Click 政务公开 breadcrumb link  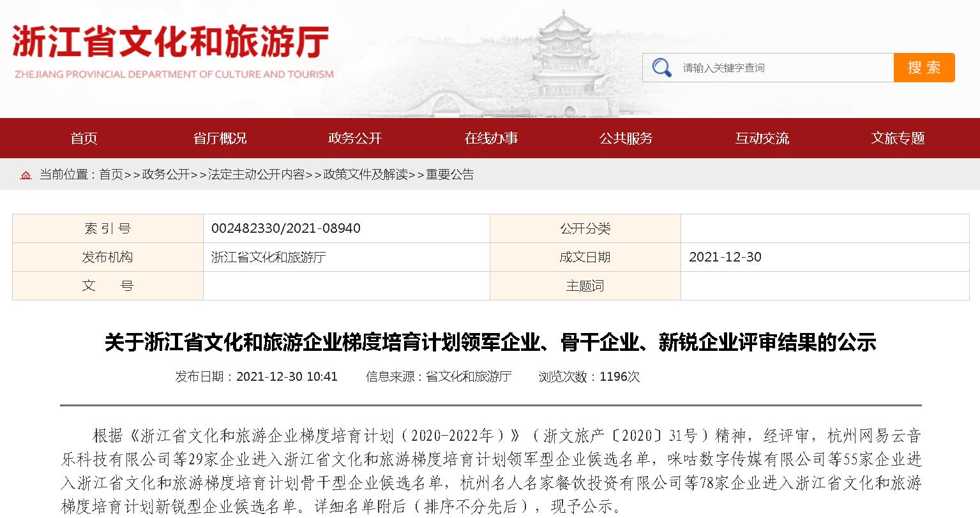tap(165, 175)
